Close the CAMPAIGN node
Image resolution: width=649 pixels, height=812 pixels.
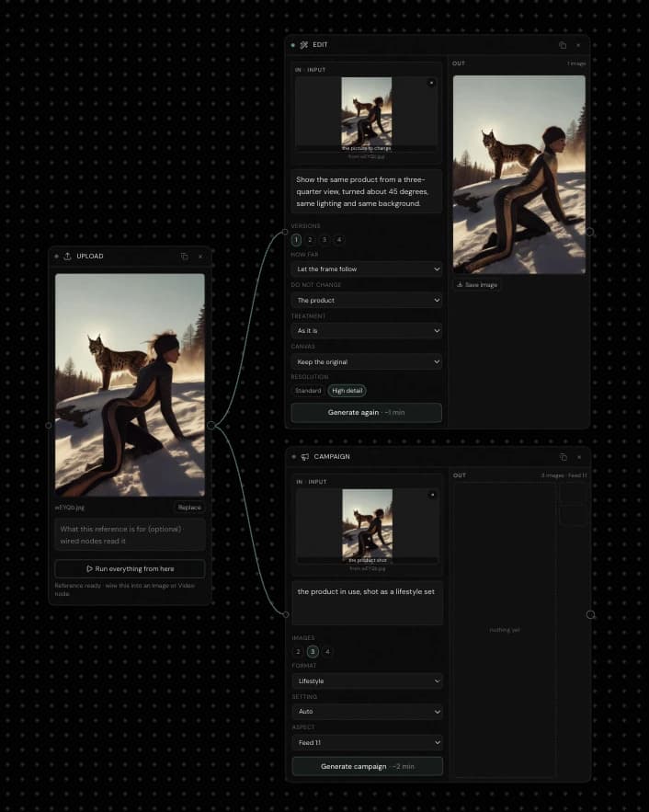(x=579, y=457)
